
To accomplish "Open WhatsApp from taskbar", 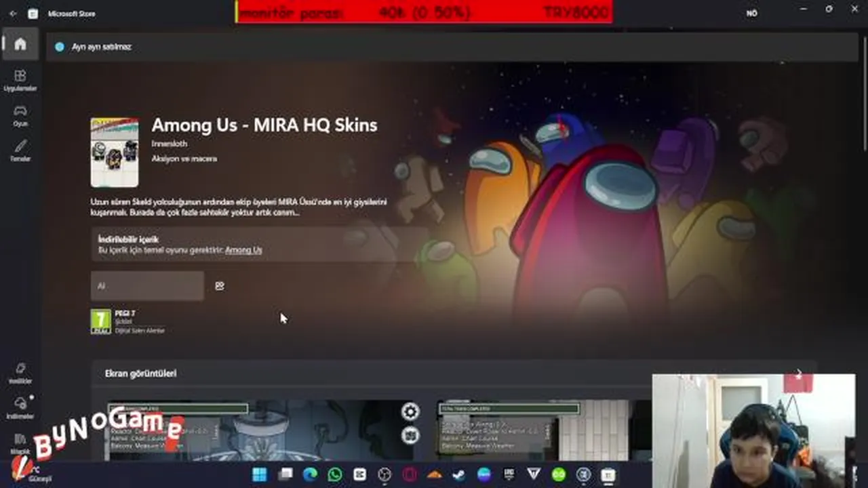I will point(335,474).
